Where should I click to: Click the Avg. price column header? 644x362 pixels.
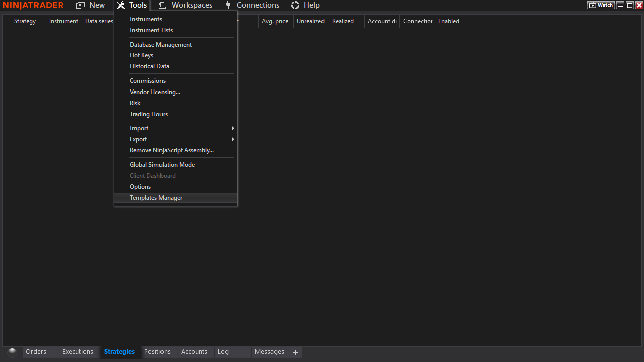275,21
